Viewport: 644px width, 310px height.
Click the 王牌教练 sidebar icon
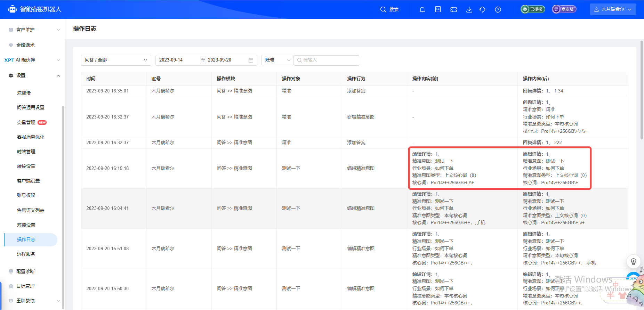point(11,301)
